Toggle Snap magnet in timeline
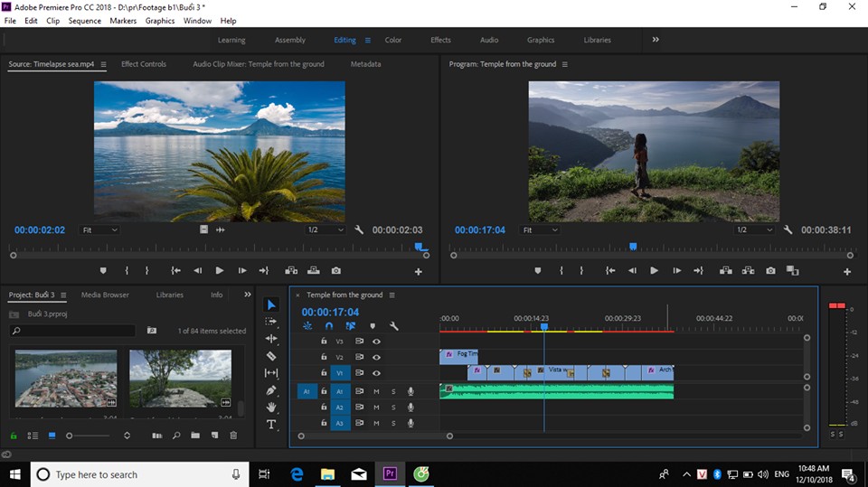This screenshot has width=868, height=487. 329,326
